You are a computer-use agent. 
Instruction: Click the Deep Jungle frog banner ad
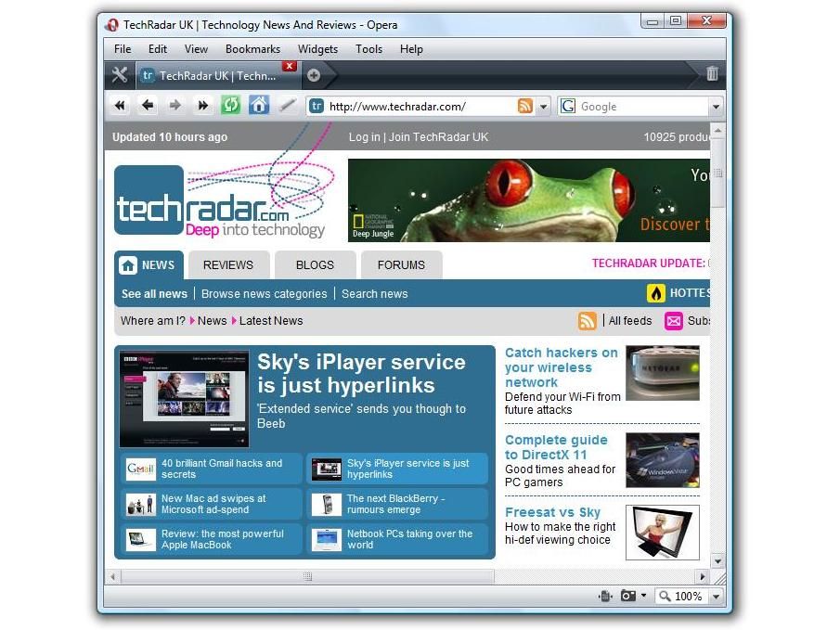pos(529,199)
